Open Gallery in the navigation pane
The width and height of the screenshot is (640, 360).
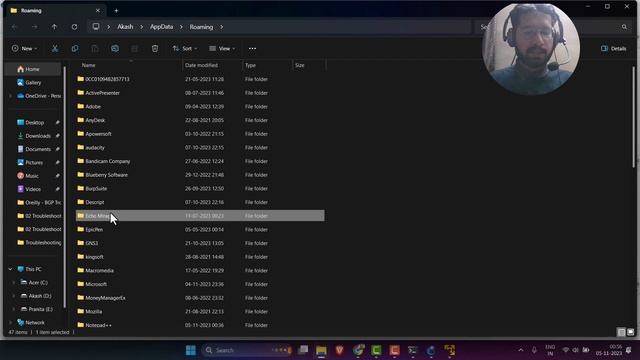pos(33,82)
